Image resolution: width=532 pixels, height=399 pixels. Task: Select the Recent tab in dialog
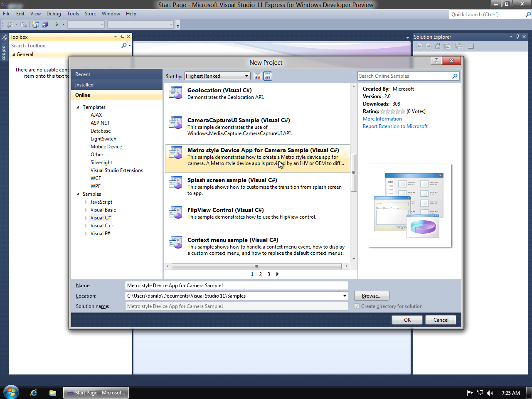pyautogui.click(x=117, y=74)
